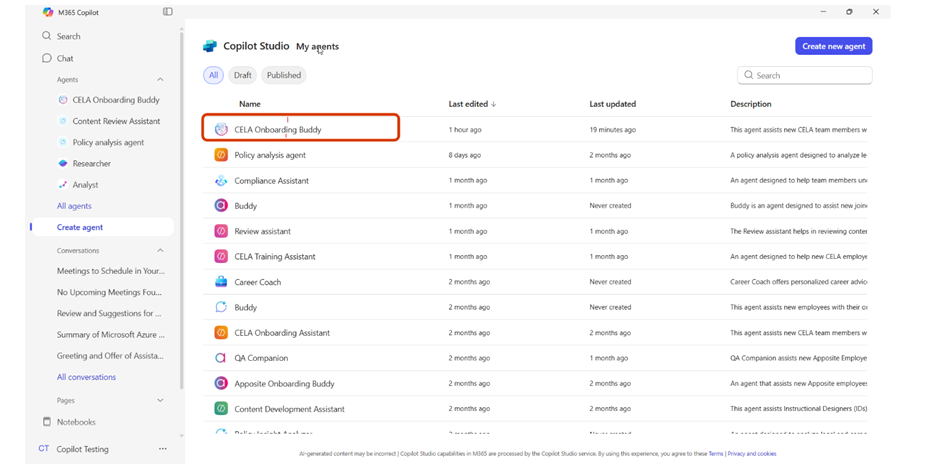The image size is (940, 464).
Task: Open the 'Compliance Assistant' agent name
Action: (x=272, y=180)
